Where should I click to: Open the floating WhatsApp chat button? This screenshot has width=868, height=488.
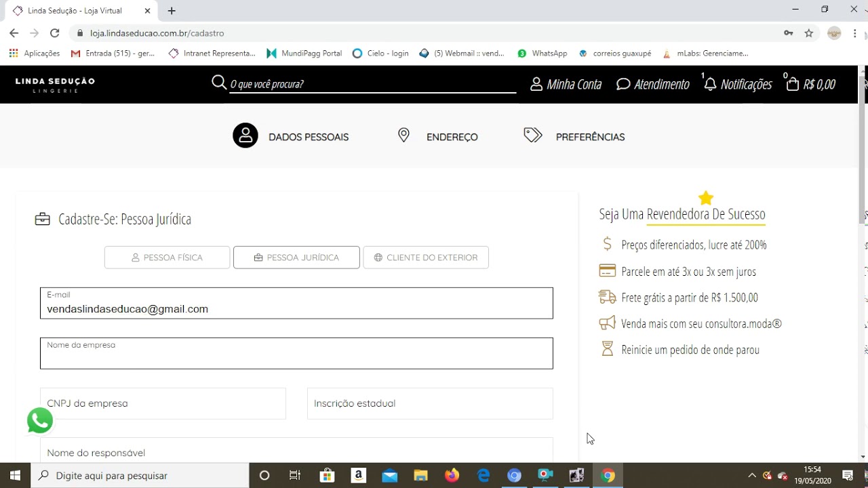[40, 420]
